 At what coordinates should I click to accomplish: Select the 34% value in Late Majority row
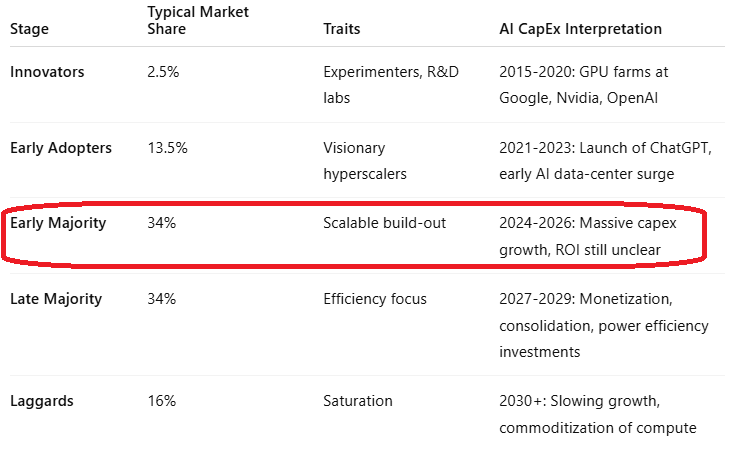tap(161, 299)
